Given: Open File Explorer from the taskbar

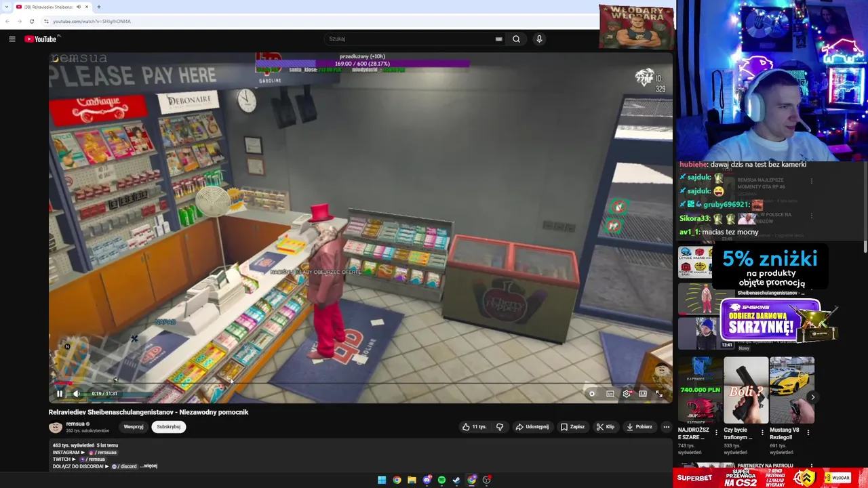Looking at the screenshot, I should pyautogui.click(x=412, y=480).
